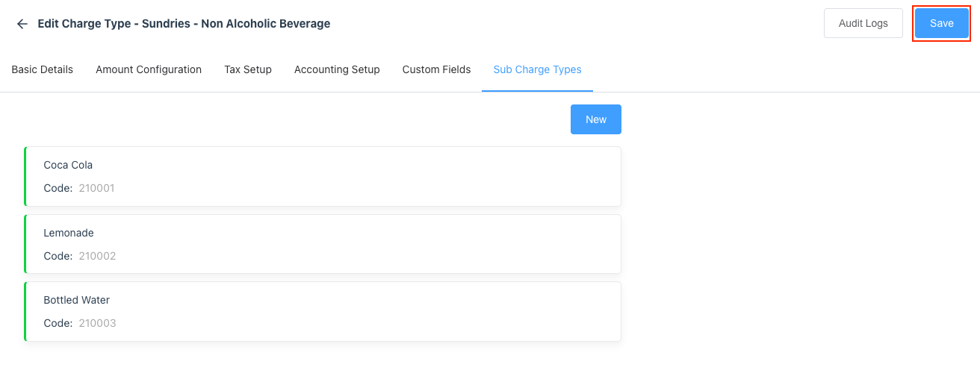Click the code value 210002
The height and width of the screenshot is (382, 980).
[x=97, y=256]
